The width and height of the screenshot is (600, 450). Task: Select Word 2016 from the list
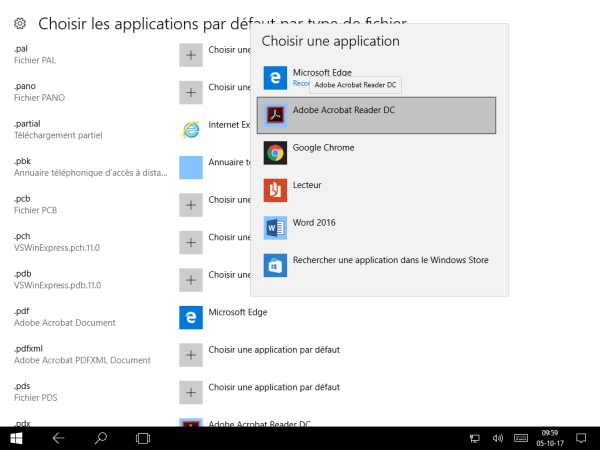[x=377, y=228]
